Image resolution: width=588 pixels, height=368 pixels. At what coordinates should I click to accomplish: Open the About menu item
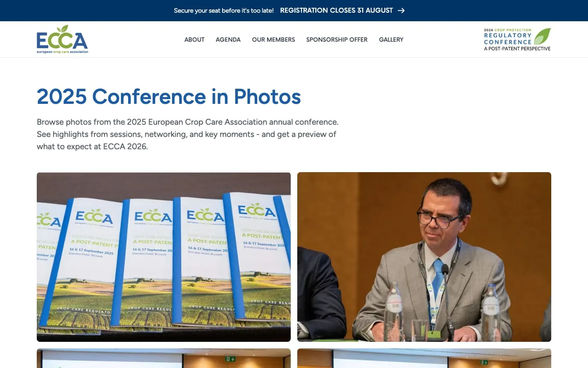194,40
